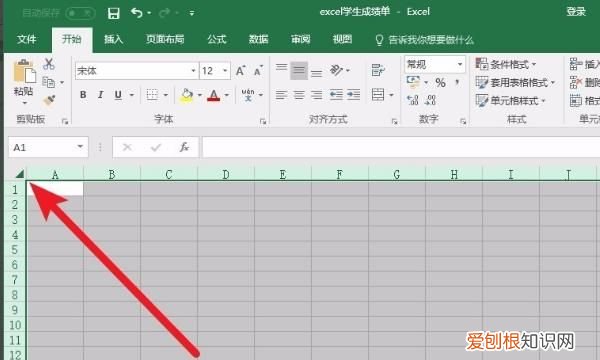This screenshot has width=600, height=360.
Task: Open the 字体 dialog launcher
Action: [x=263, y=122]
